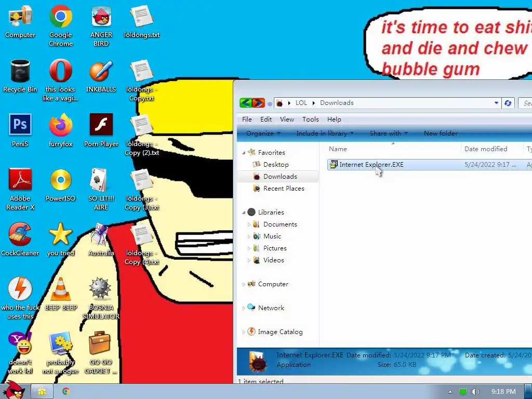Select Downloads in the navigation pane

click(x=278, y=177)
